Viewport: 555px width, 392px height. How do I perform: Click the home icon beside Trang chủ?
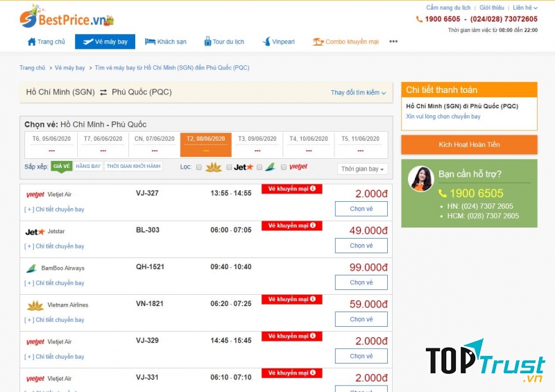tap(31, 42)
